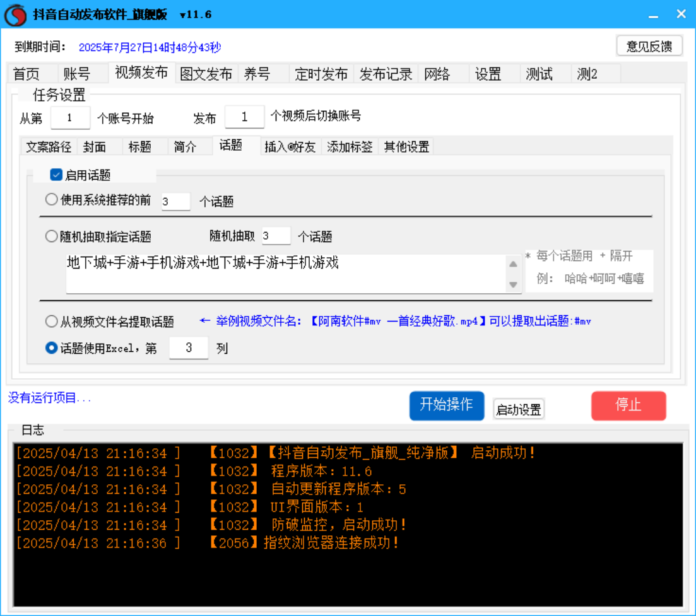Choose 随机抽取指定话题 radio option
696x616 pixels.
pyautogui.click(x=52, y=236)
